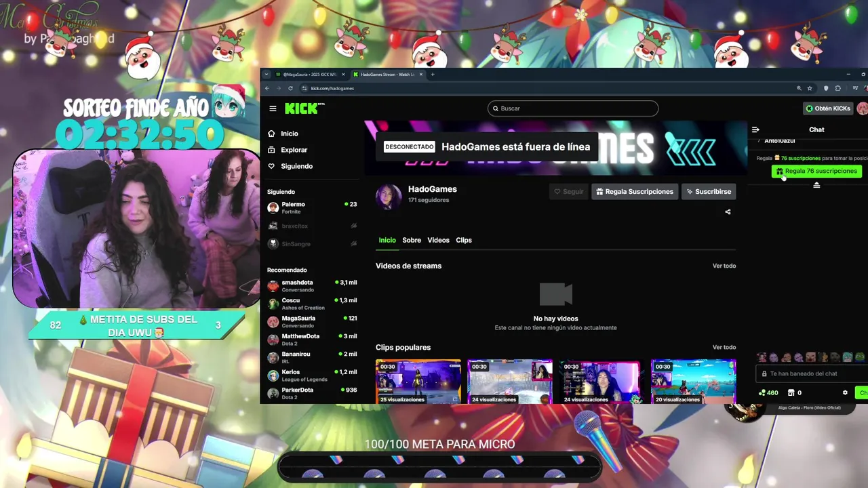Viewport: 868px width, 488px height.
Task: Click the Buscar search field
Action: coord(573,108)
